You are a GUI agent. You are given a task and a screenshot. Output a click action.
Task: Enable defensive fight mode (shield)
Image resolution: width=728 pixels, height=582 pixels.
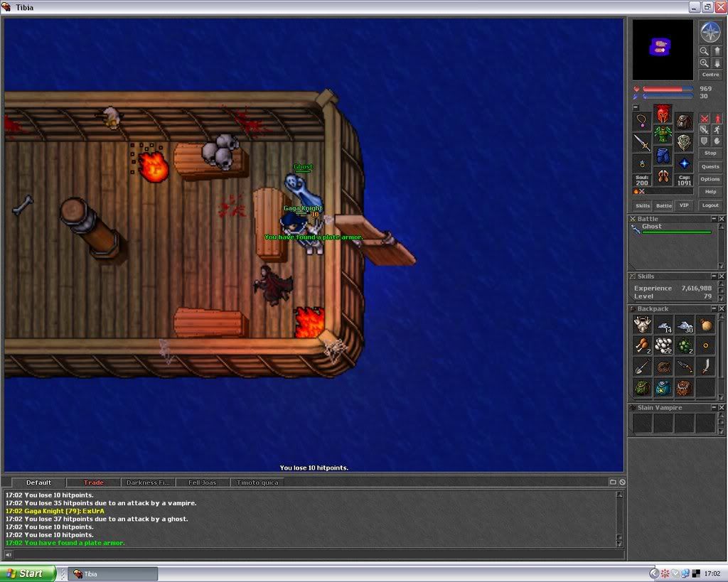(x=705, y=141)
